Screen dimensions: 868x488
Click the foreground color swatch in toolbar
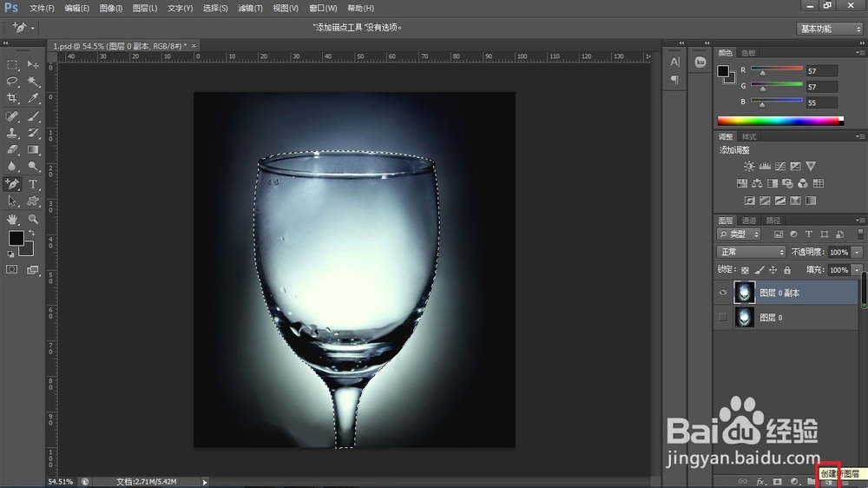pyautogui.click(x=16, y=238)
